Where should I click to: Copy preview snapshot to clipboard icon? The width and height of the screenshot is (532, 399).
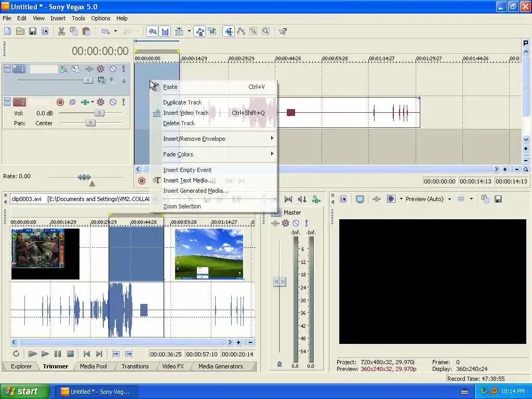[485, 199]
